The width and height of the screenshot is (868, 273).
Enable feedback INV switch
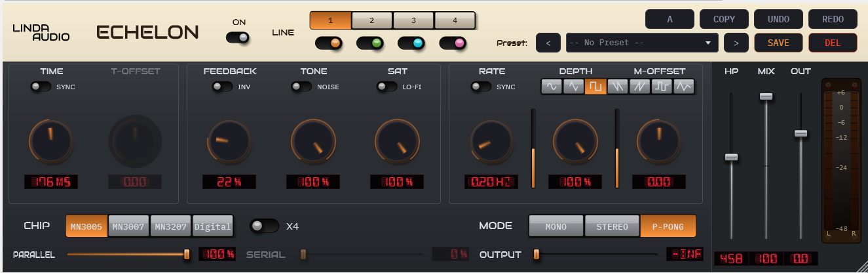tap(222, 87)
